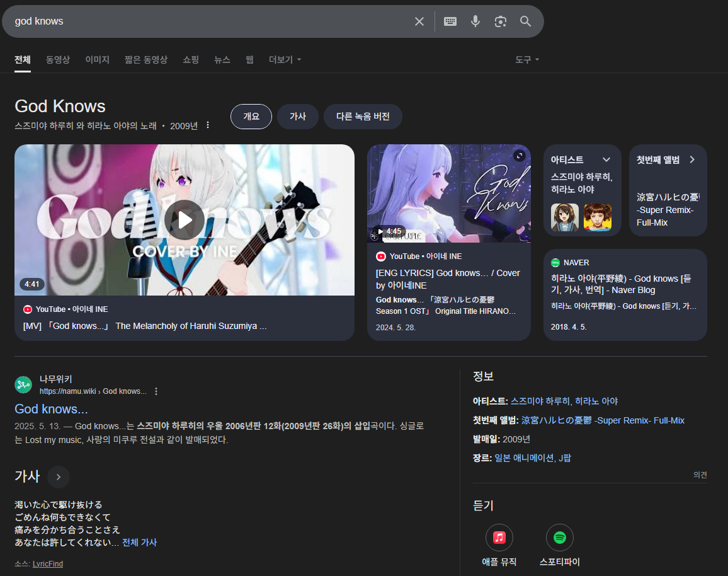Start voice search with the microphone icon

coord(475,21)
